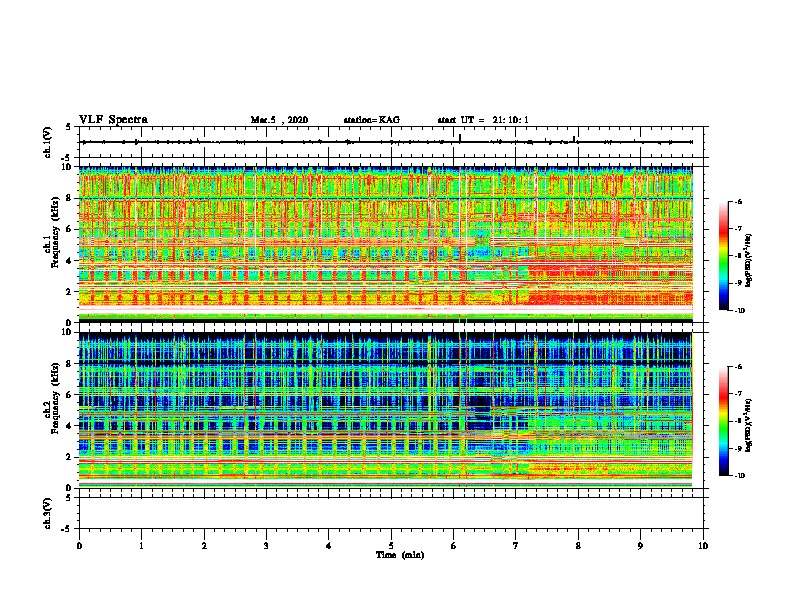Select the "Mar.5 , 2020" date label

pos(279,120)
